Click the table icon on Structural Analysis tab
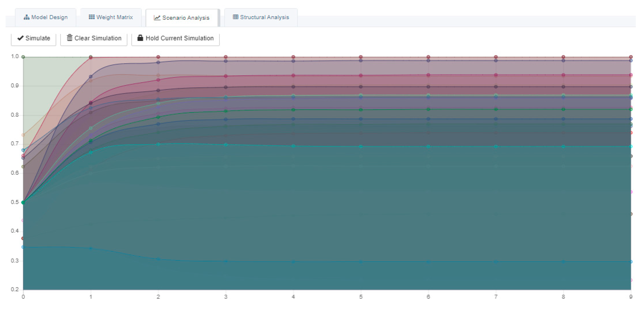Image resolution: width=644 pixels, height=312 pixels. pyautogui.click(x=235, y=17)
